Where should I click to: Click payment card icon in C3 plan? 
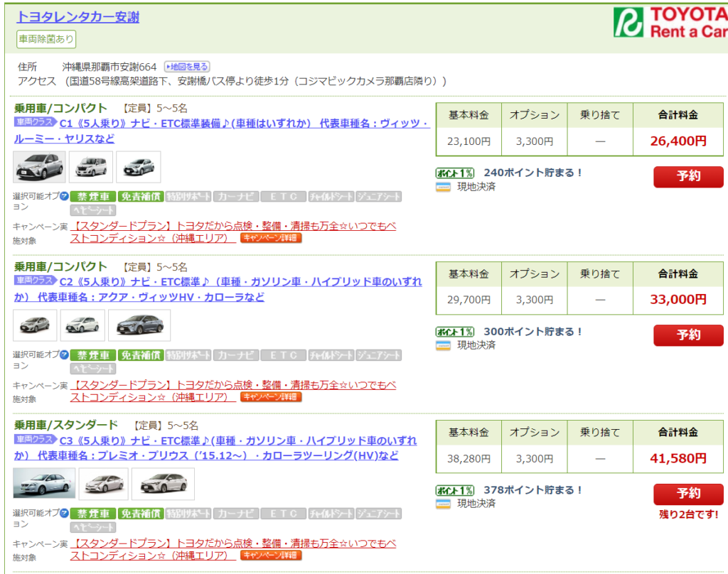(x=443, y=504)
